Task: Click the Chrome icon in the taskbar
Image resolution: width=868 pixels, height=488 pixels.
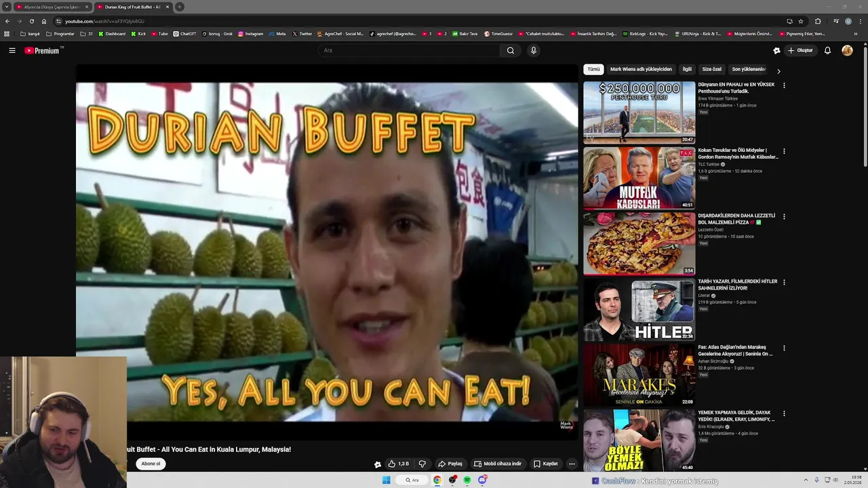Action: tap(437, 480)
